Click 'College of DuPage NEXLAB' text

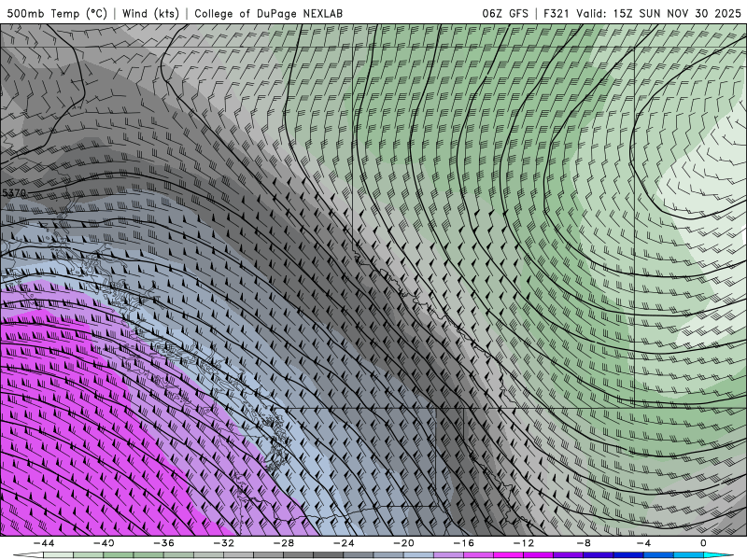click(268, 13)
